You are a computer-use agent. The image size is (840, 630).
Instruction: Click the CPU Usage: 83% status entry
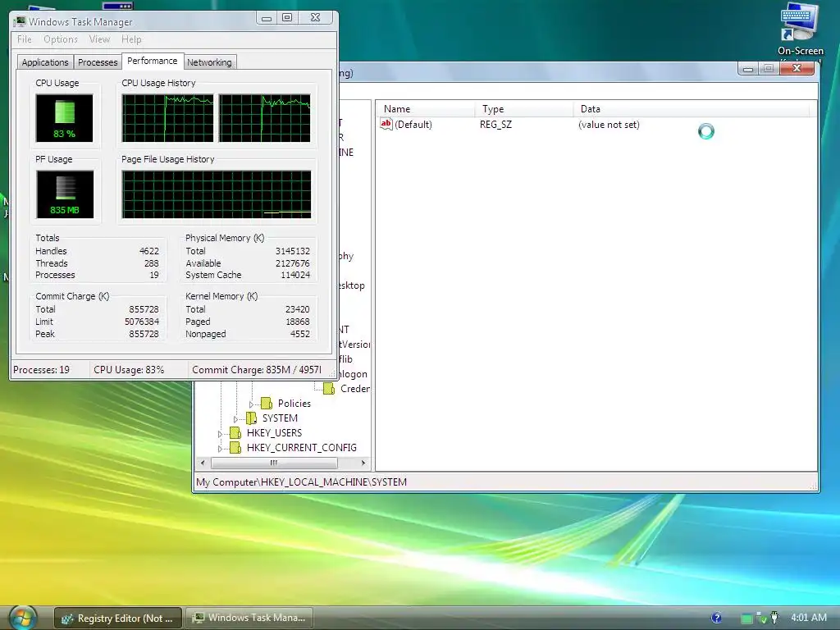(x=138, y=370)
